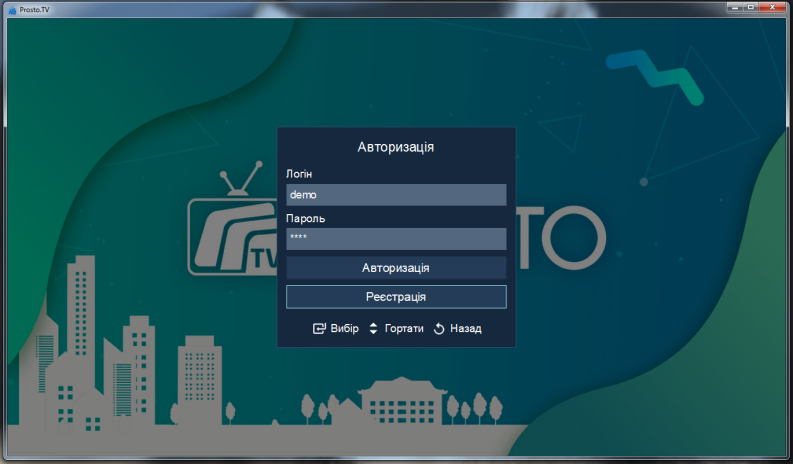Viewport: 793px width, 464px height.
Task: Click the Prosto.TV window title text
Action: [34, 10]
